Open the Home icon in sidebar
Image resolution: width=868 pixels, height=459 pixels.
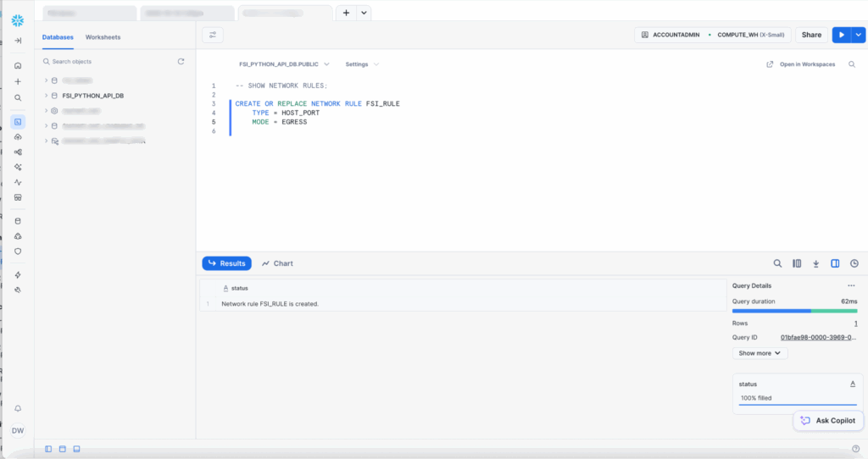tap(18, 65)
